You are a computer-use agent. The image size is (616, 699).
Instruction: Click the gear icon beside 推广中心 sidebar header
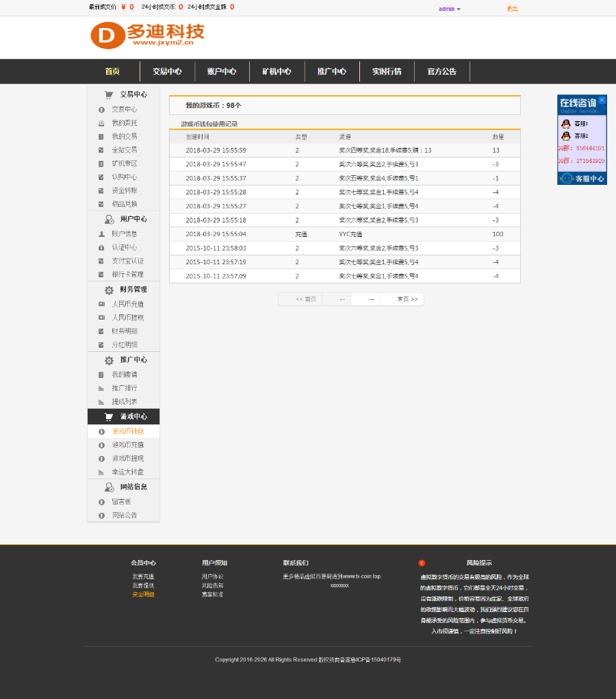coord(110,360)
